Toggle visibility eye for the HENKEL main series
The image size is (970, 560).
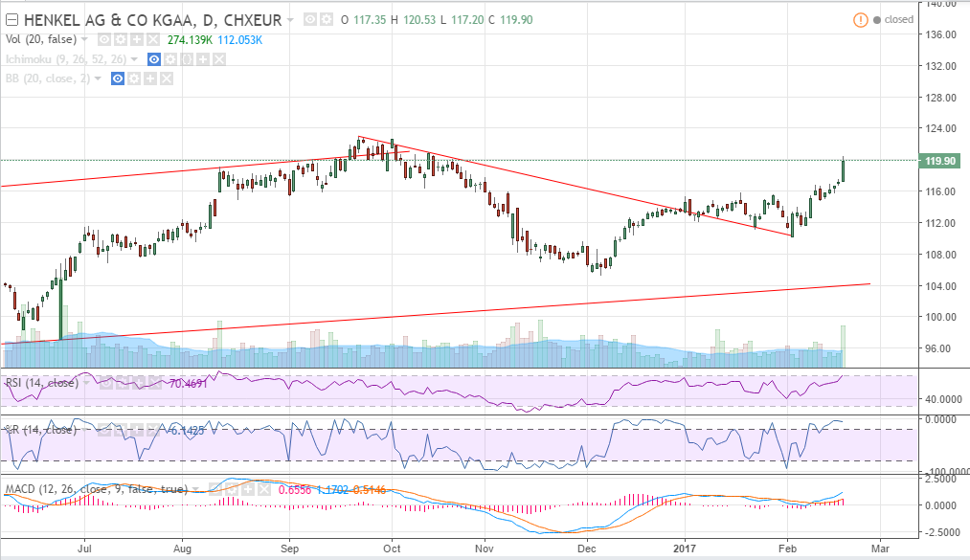pyautogui.click(x=310, y=20)
